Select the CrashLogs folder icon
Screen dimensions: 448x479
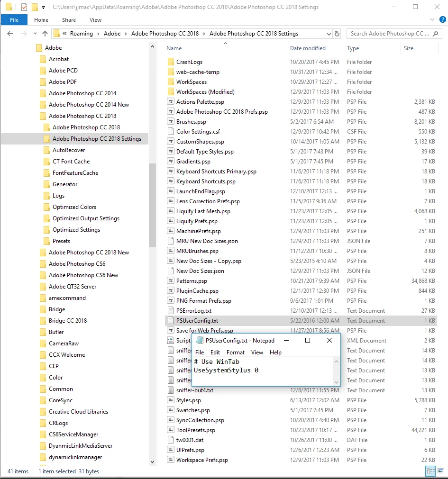coord(171,62)
